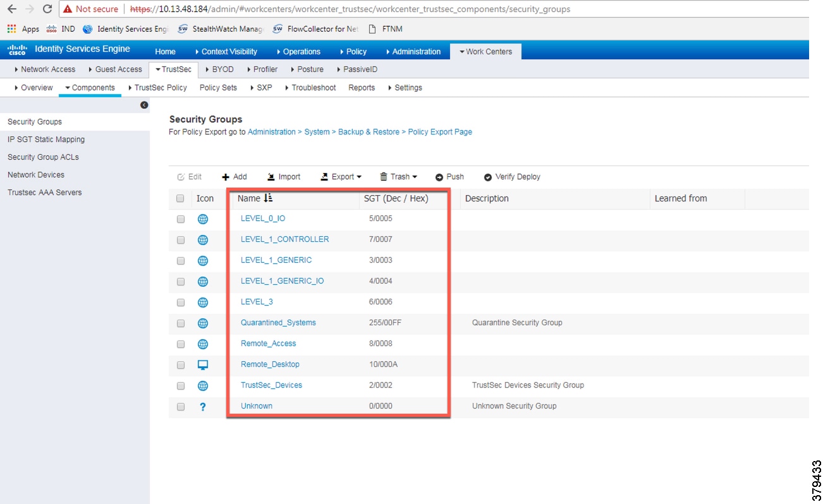Push security groups with Push button
The height and width of the screenshot is (504, 823).
[x=449, y=177]
